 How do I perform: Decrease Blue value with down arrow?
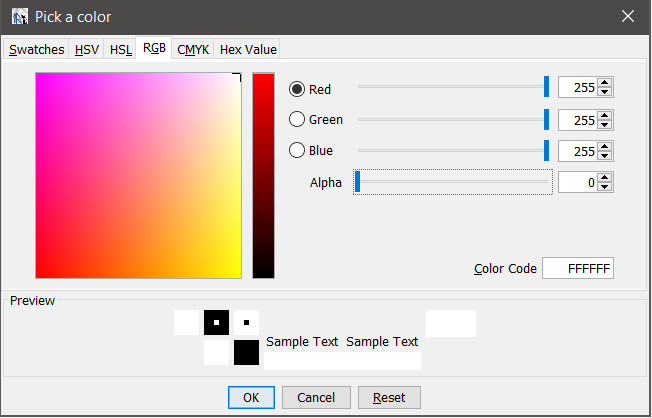coord(604,155)
